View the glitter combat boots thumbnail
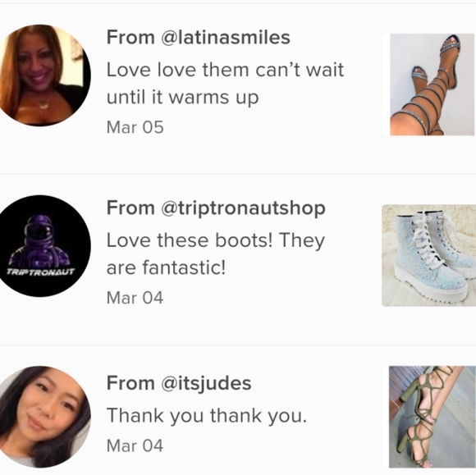 point(428,256)
